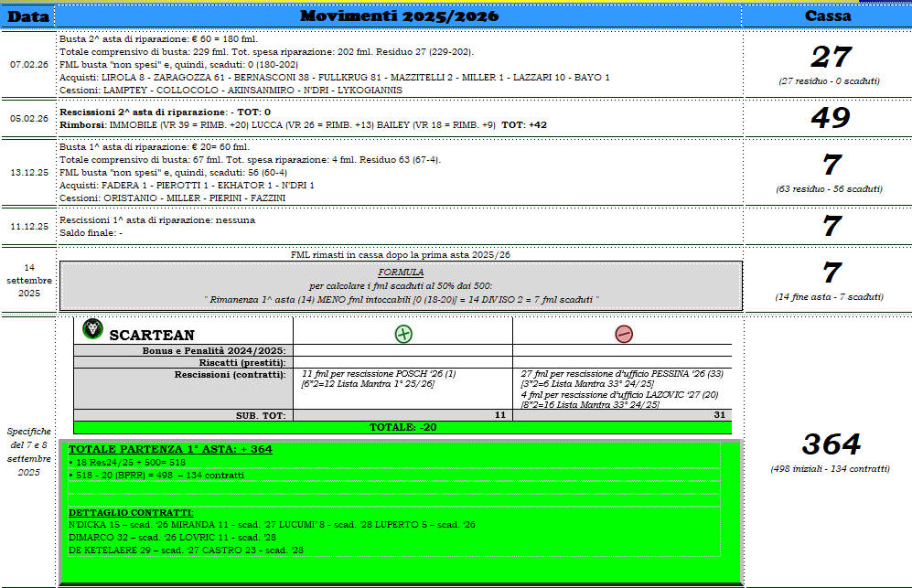
Task: Click the green plus circle icon
Action: [x=402, y=334]
